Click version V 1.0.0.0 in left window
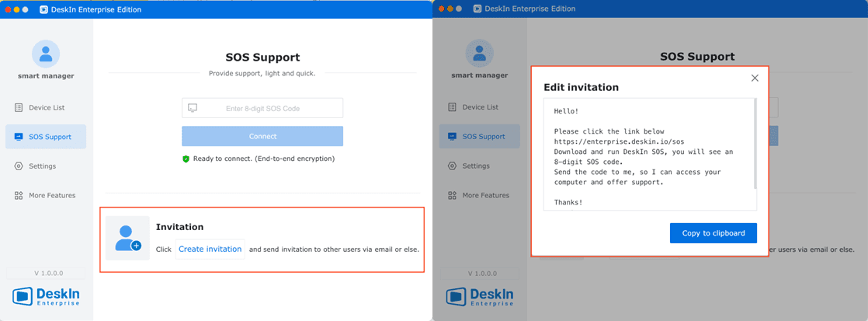This screenshot has height=321, width=868. pos(45,274)
